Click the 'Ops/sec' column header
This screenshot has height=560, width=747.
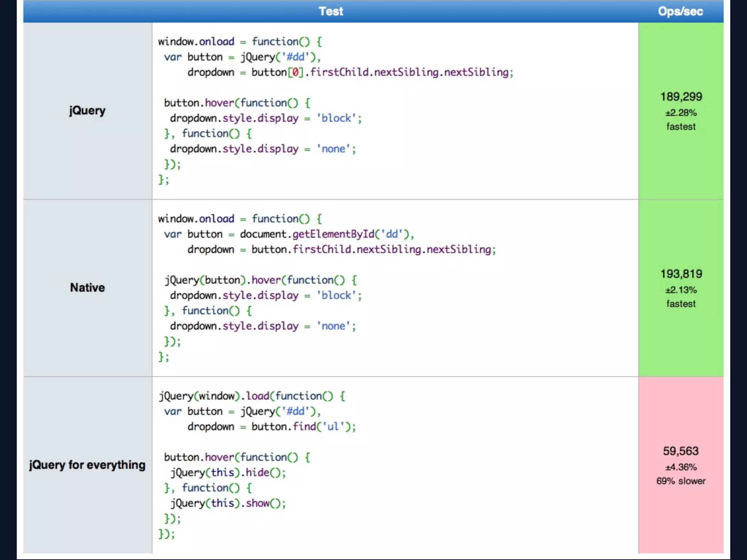click(x=681, y=11)
